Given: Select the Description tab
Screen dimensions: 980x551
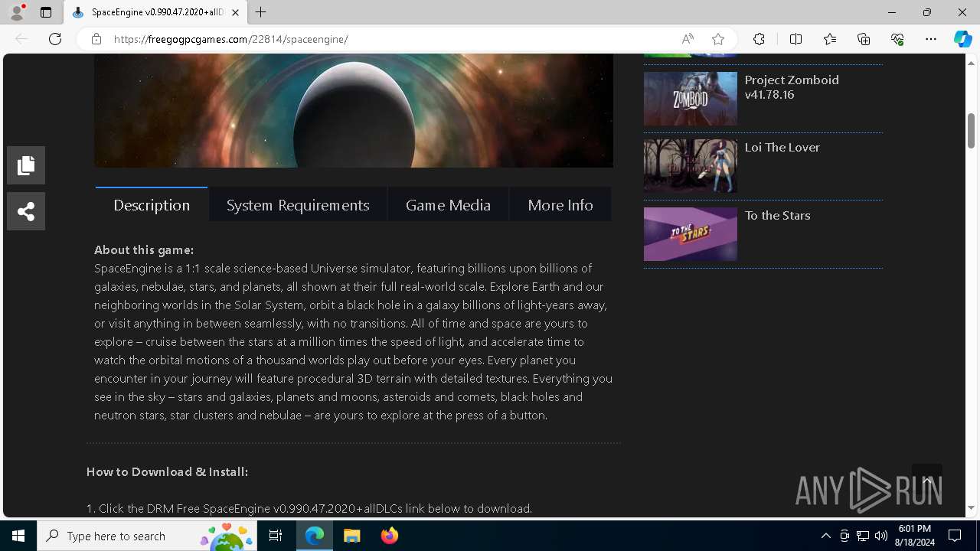Looking at the screenshot, I should (152, 204).
